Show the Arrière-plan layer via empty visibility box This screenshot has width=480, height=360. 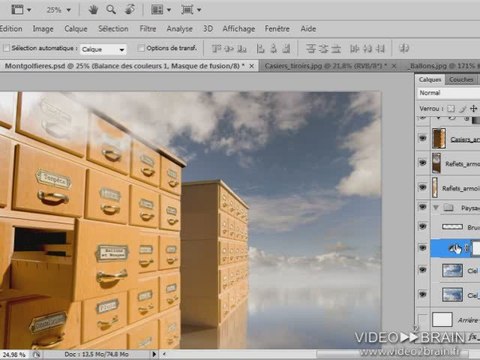pyautogui.click(x=423, y=319)
